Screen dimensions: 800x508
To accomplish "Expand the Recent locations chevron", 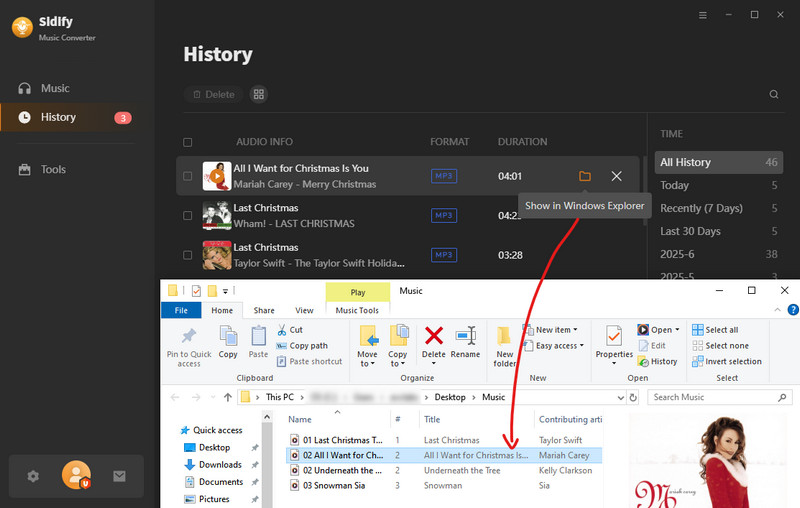I will pos(213,397).
